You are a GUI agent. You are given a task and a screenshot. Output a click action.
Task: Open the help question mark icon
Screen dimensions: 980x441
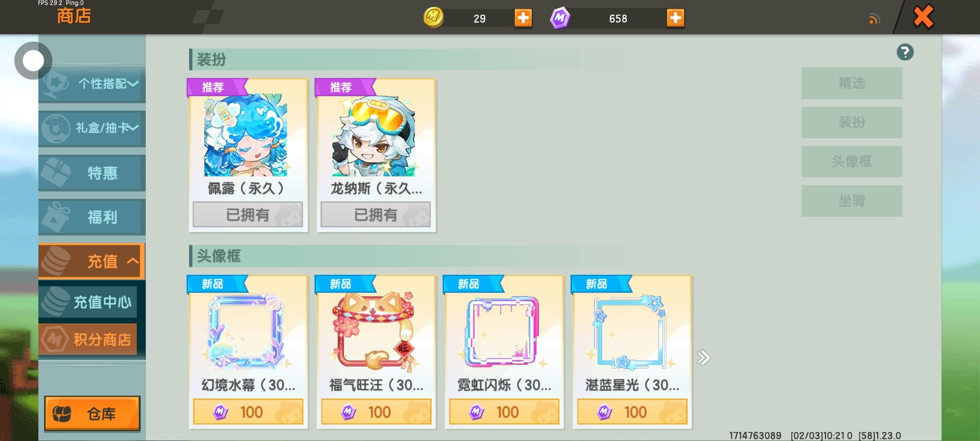[x=905, y=52]
